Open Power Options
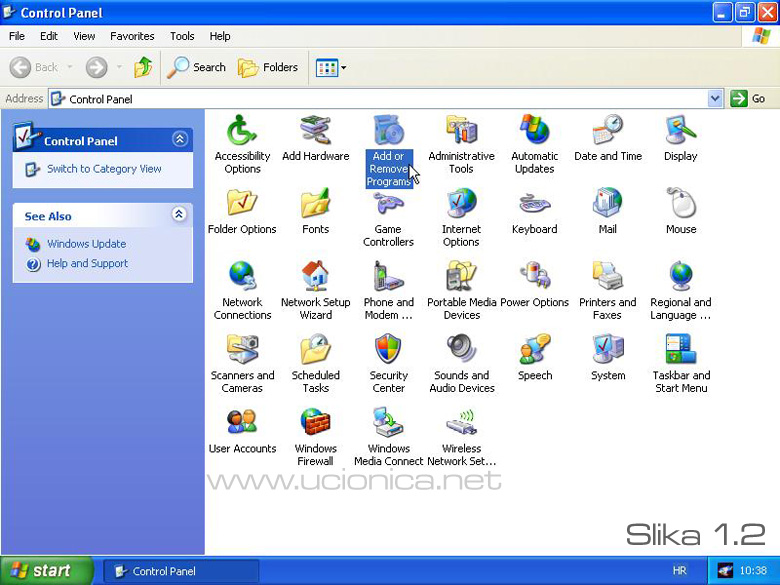The image size is (780, 585). 534,285
